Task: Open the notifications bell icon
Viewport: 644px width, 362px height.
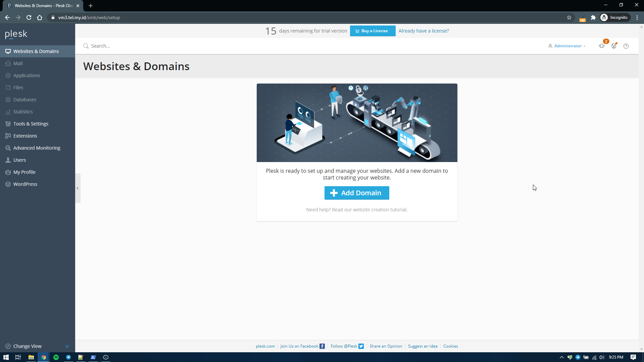Action: (x=601, y=46)
